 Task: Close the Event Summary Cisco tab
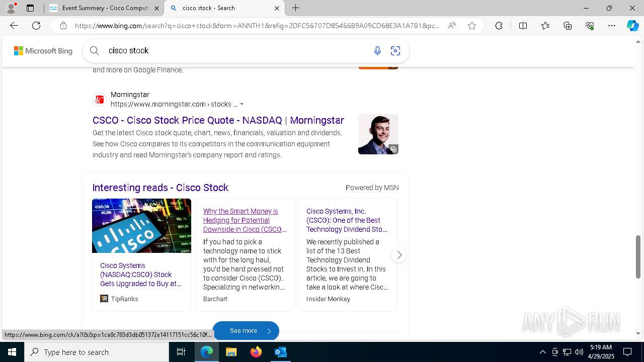click(x=156, y=8)
